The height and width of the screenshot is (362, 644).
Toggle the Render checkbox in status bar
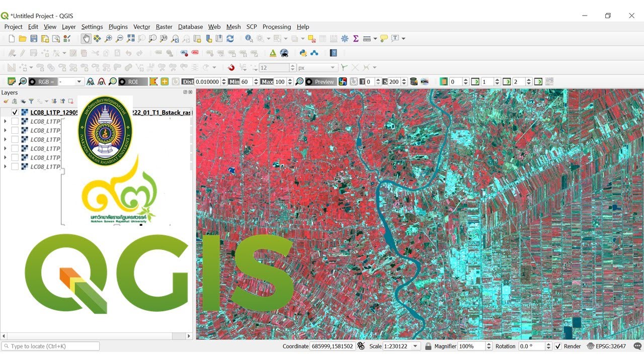click(x=558, y=346)
